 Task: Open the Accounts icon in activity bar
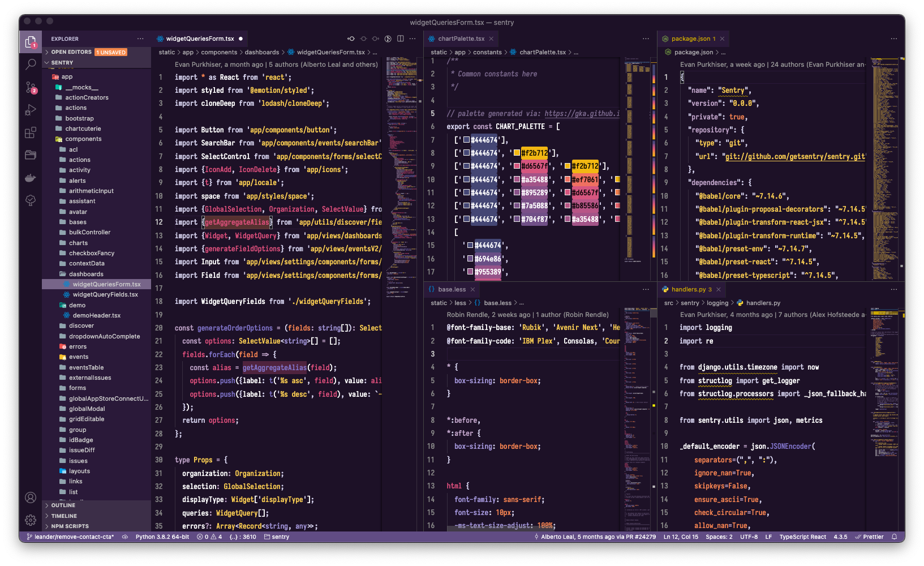pyautogui.click(x=31, y=498)
